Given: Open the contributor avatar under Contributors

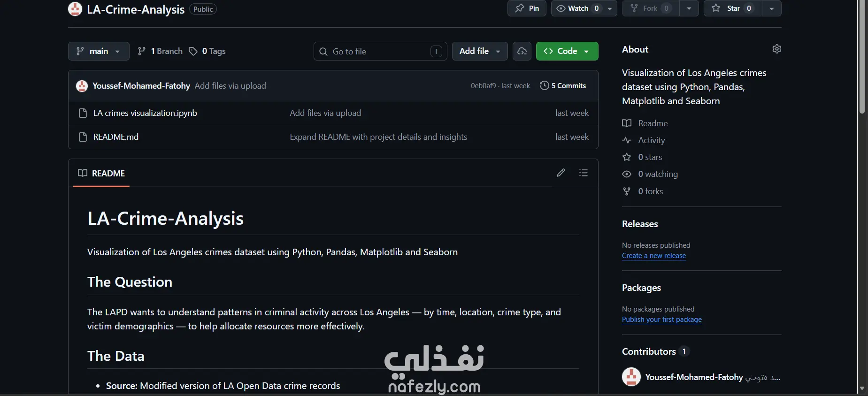Looking at the screenshot, I should (x=631, y=377).
